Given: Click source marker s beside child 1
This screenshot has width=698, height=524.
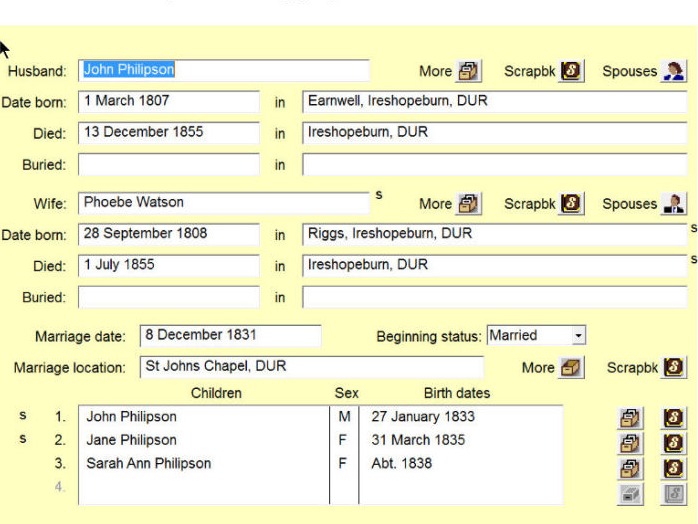Looking at the screenshot, I should pyautogui.click(x=23, y=415).
